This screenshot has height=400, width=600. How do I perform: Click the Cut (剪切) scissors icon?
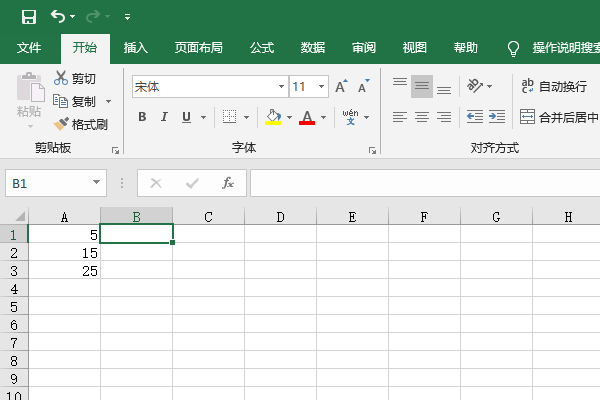pyautogui.click(x=61, y=78)
